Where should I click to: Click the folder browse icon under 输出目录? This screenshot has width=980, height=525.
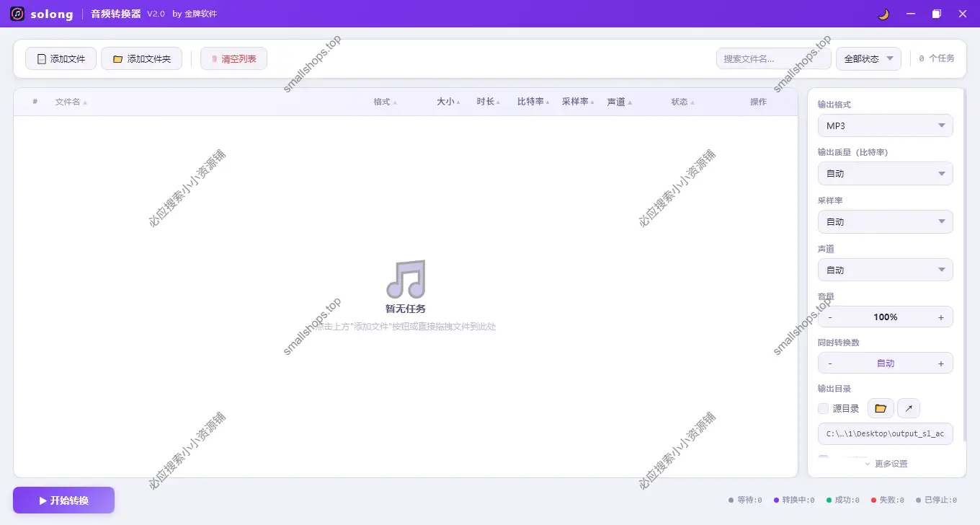880,408
